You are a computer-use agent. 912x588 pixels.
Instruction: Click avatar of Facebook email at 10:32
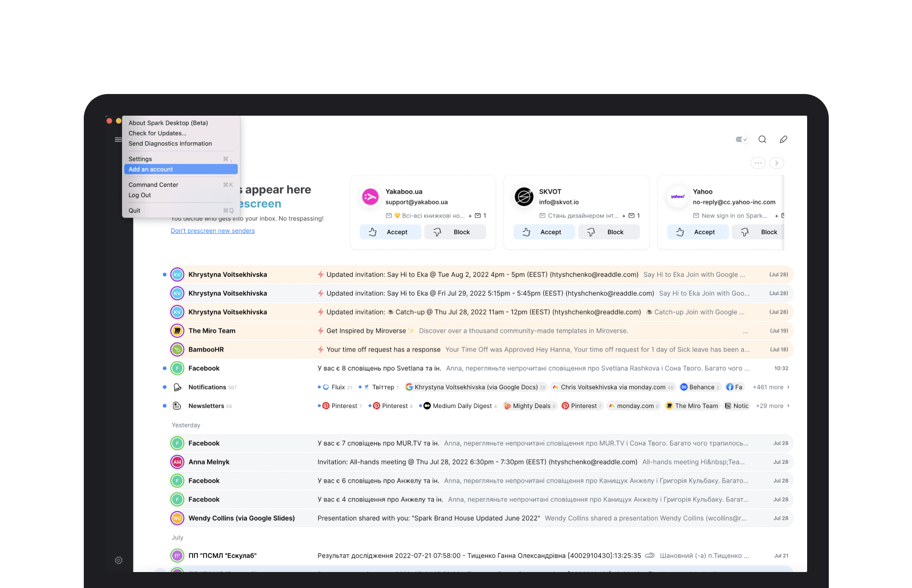pos(177,369)
